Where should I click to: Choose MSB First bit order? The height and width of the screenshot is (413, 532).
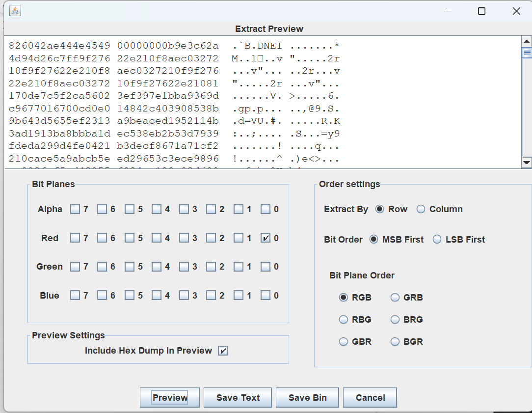373,239
